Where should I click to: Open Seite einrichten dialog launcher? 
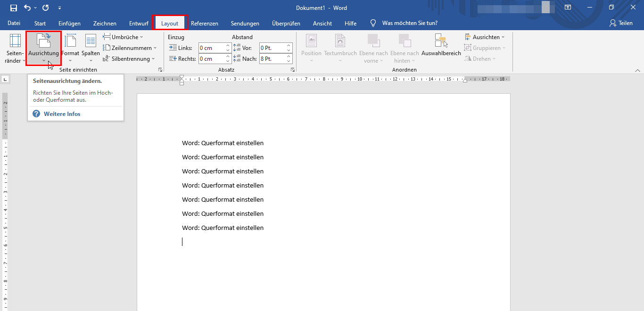[160, 70]
